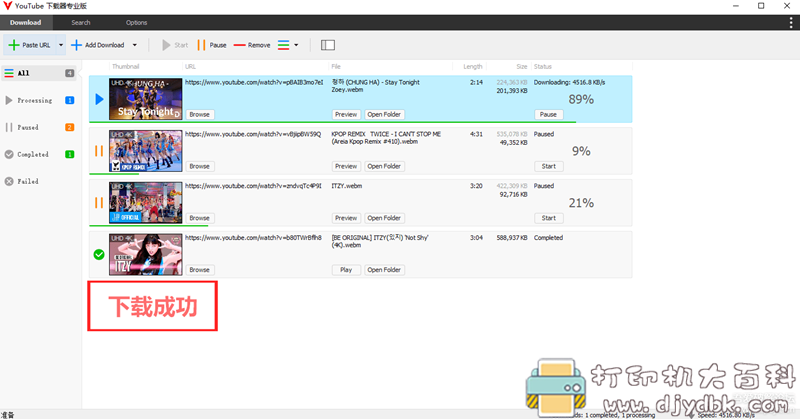The width and height of the screenshot is (800, 419).
Task: Click the Start toolbar button
Action: 175,45
